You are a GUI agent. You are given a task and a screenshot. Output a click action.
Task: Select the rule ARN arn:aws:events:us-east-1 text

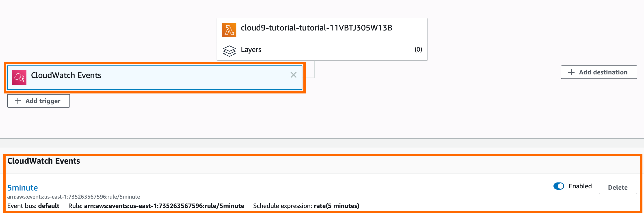[x=73, y=197]
